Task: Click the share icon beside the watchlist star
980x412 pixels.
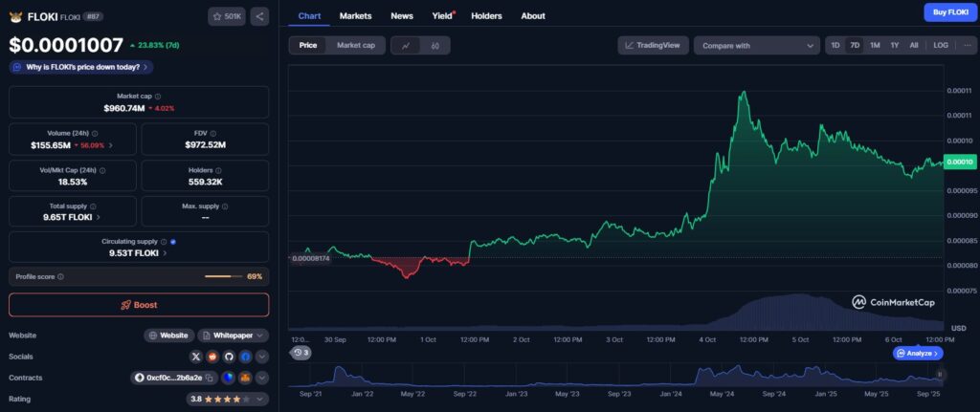Action: (x=259, y=16)
